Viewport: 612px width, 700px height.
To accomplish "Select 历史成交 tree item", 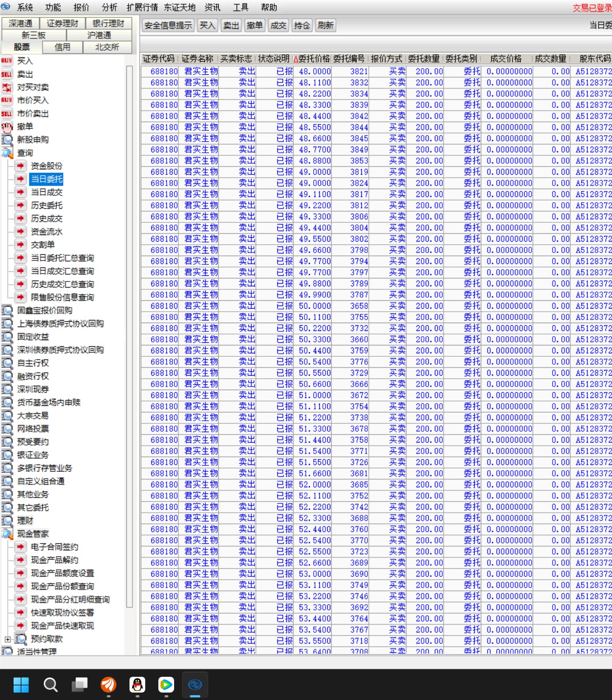I will pyautogui.click(x=47, y=218).
